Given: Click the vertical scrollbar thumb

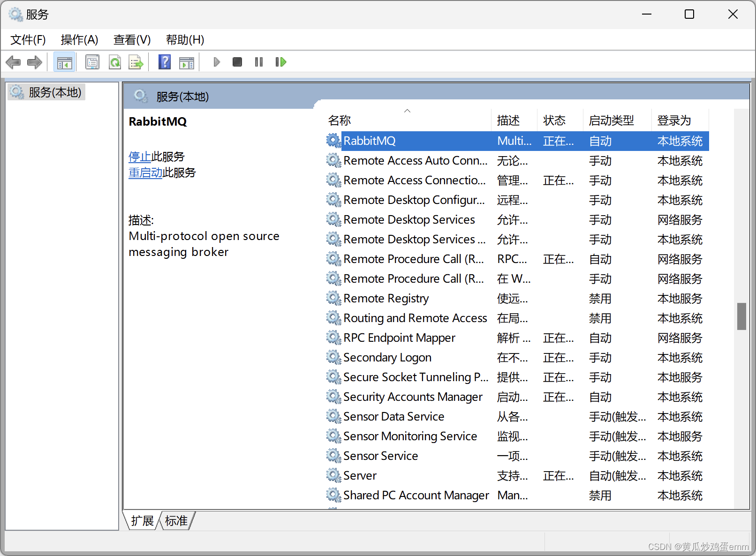Looking at the screenshot, I should (x=741, y=316).
